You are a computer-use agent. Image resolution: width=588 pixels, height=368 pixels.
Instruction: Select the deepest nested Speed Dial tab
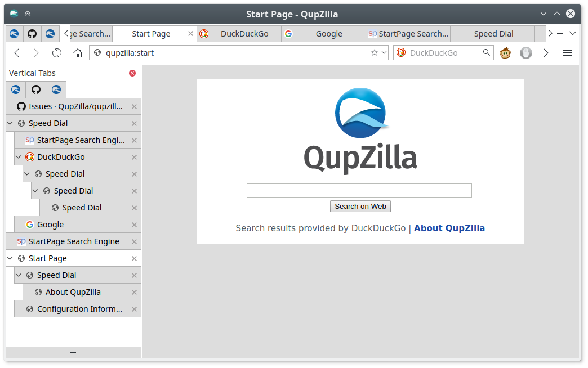(90, 208)
